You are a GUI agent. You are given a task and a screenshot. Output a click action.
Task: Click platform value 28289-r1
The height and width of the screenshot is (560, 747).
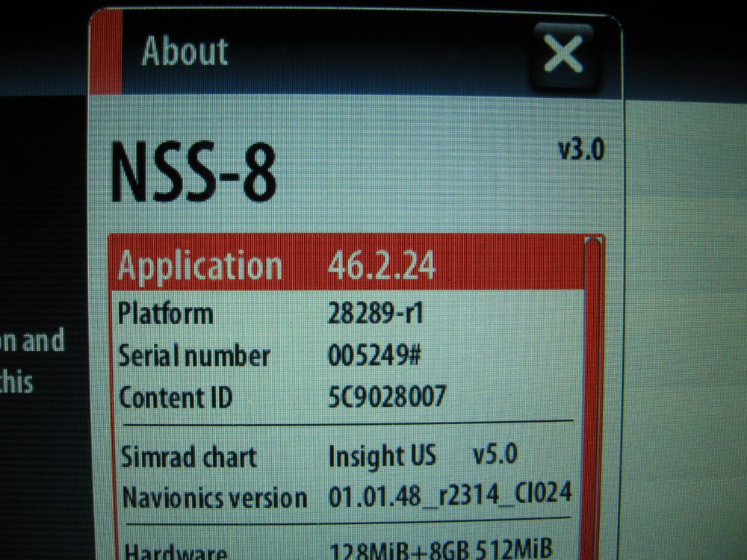tap(376, 314)
